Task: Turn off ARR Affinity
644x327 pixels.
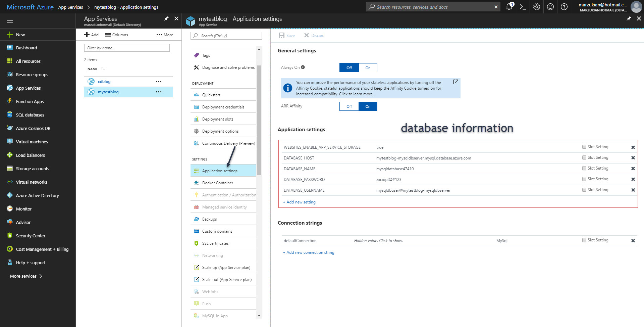Action: pyautogui.click(x=349, y=106)
